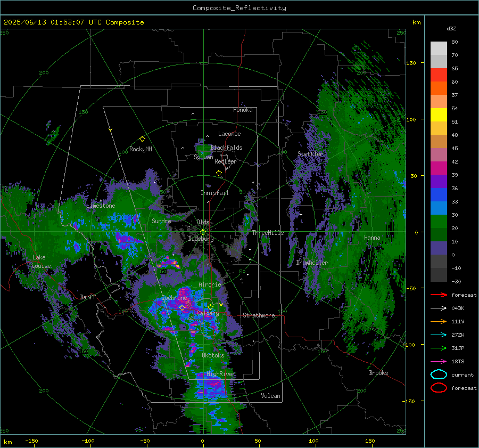Click the 'Brooks' city label
The image size is (479, 448).
point(378,373)
